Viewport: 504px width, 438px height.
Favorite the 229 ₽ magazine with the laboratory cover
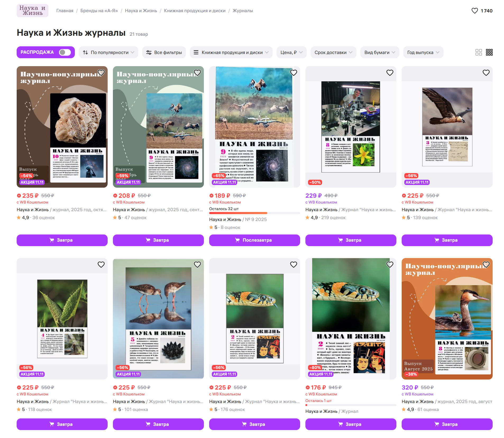390,73
